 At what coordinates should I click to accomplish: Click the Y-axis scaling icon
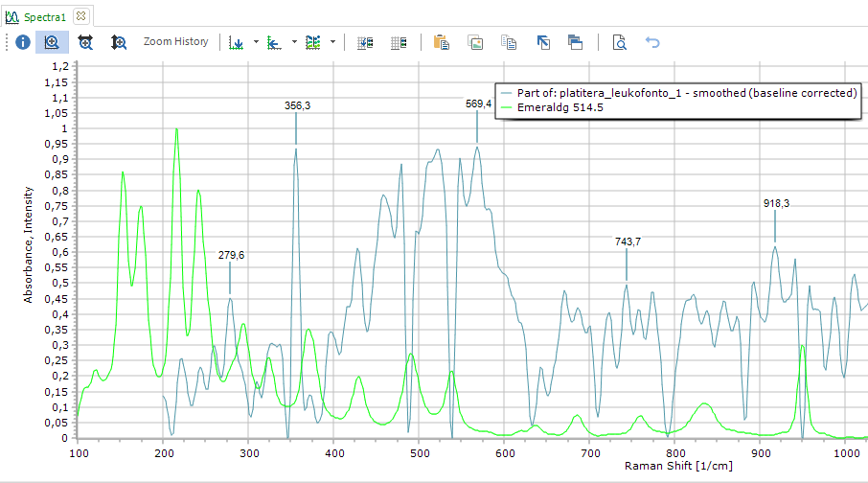click(237, 42)
